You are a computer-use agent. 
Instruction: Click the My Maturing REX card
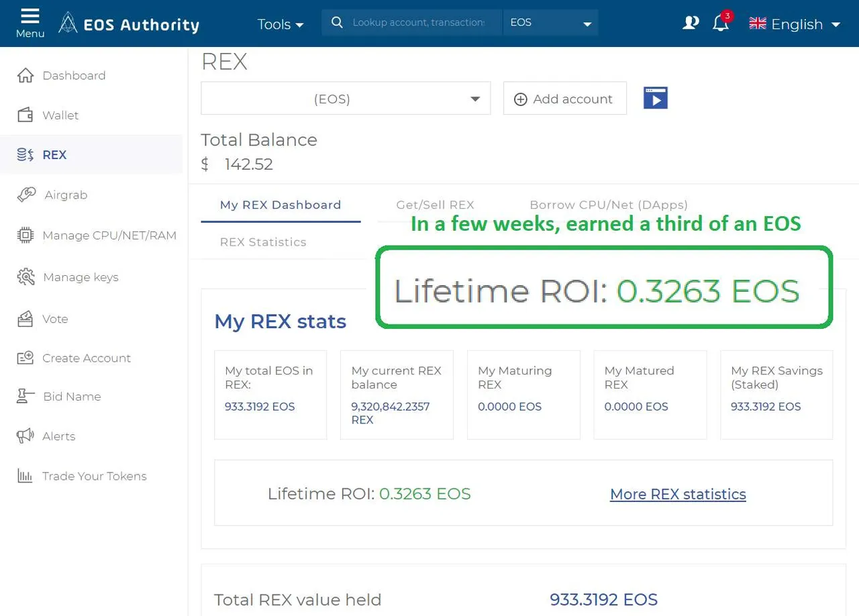click(523, 395)
